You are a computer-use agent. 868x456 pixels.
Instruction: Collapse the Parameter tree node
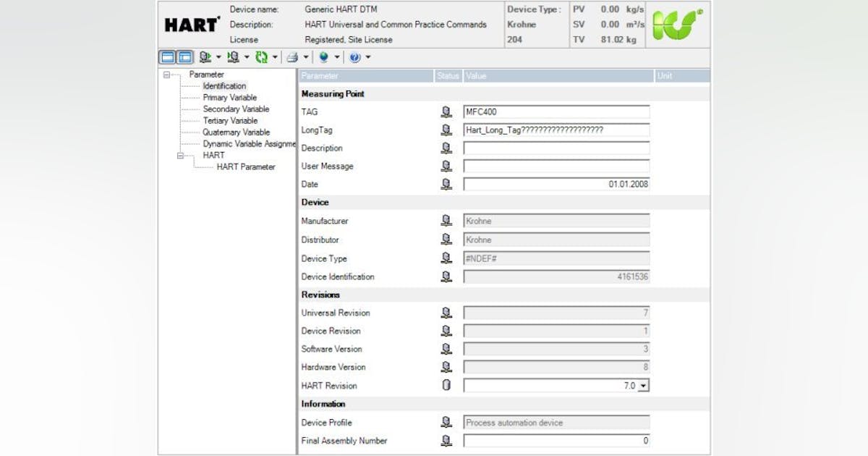coord(166,74)
